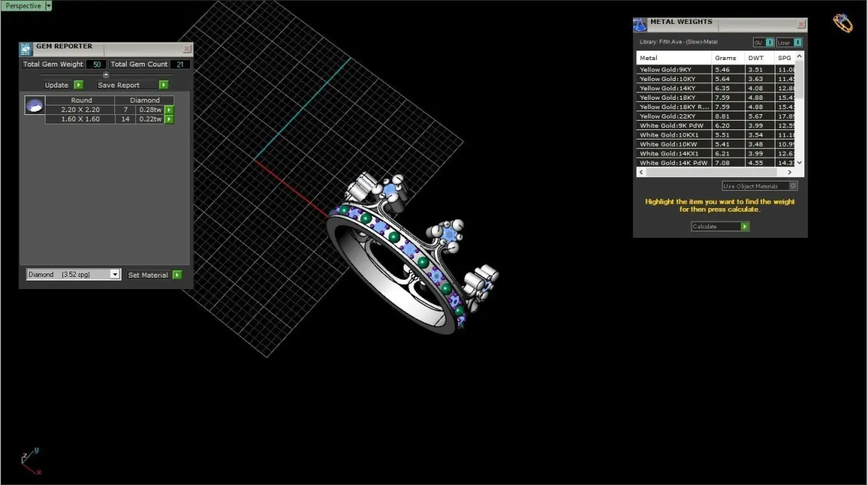Image resolution: width=868 pixels, height=485 pixels.
Task: Click the metal list scroll down arrow
Action: pos(799,163)
